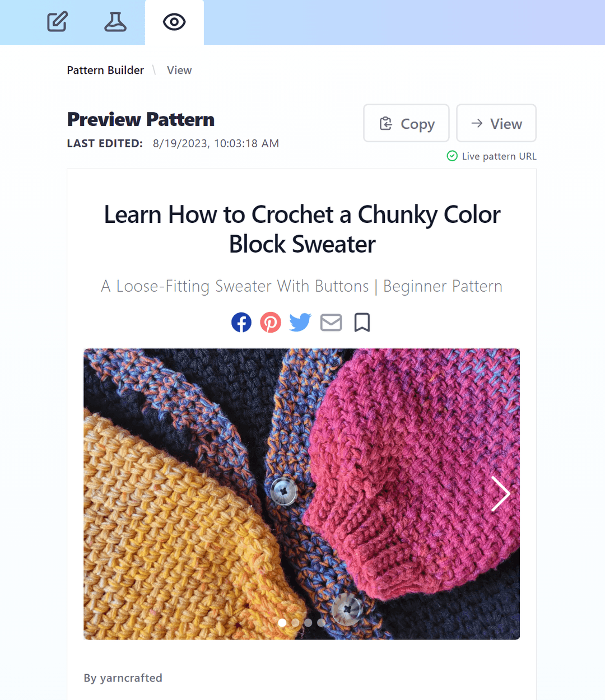
Task: Share pattern on Facebook
Action: tap(241, 323)
